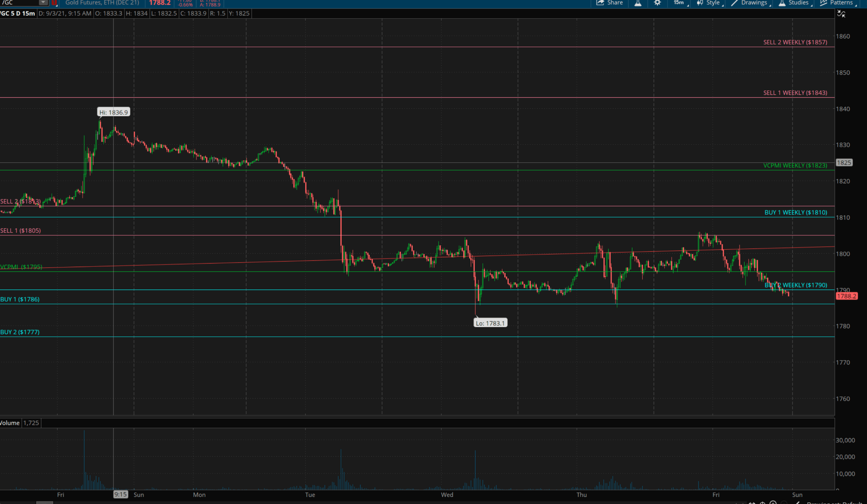Select the BUY 2 ($1777) label

pyautogui.click(x=20, y=332)
